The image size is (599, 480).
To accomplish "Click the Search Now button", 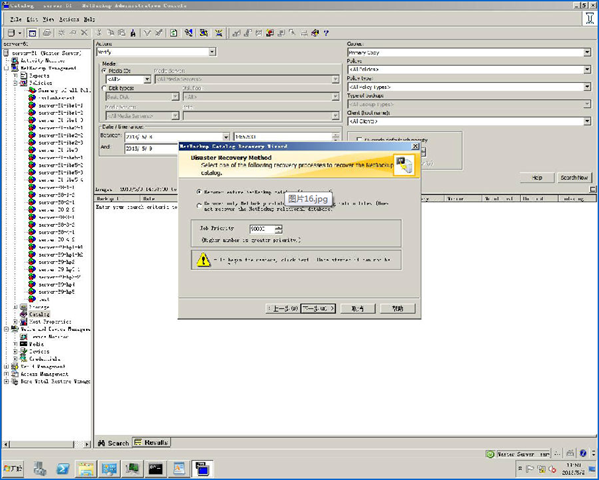I will click(x=574, y=178).
